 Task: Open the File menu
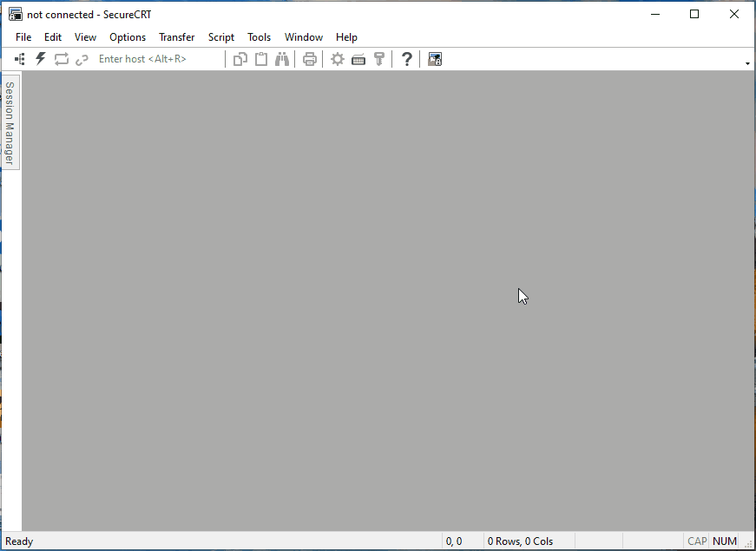click(x=23, y=37)
